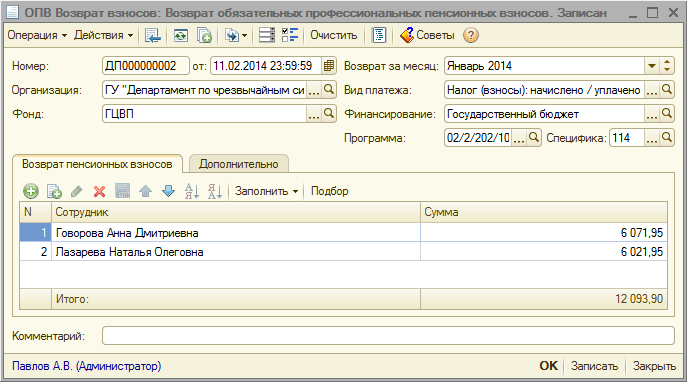Click the Подбор button
The image size is (687, 382).
click(x=329, y=191)
